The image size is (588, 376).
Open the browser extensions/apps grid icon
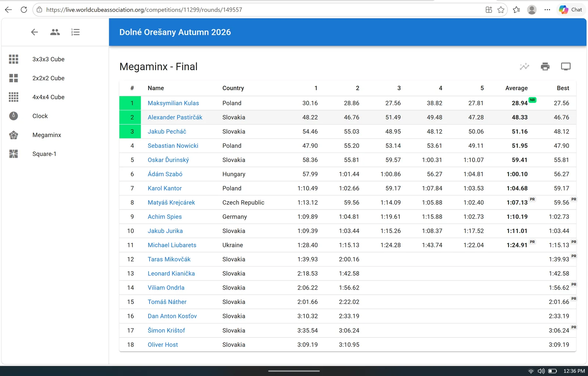tap(489, 10)
